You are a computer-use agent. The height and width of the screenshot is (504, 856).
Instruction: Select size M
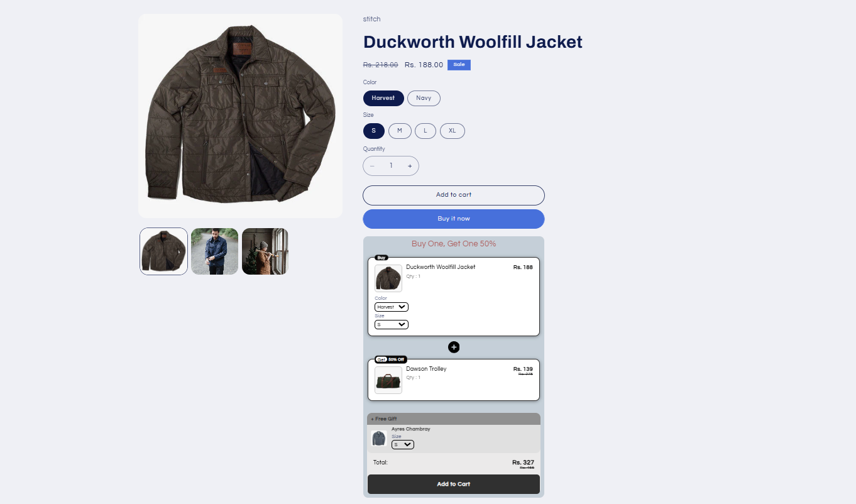click(400, 131)
